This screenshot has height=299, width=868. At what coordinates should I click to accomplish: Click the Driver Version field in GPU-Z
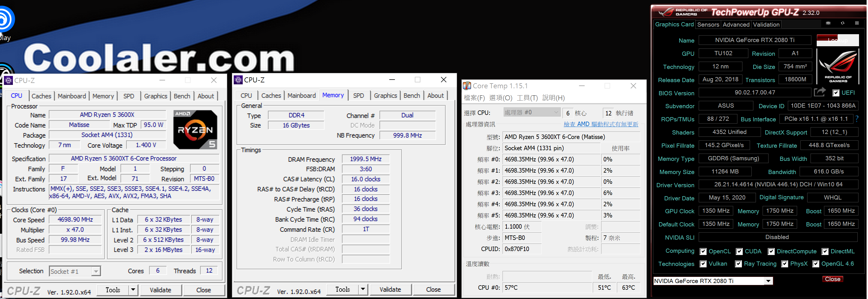778,184
